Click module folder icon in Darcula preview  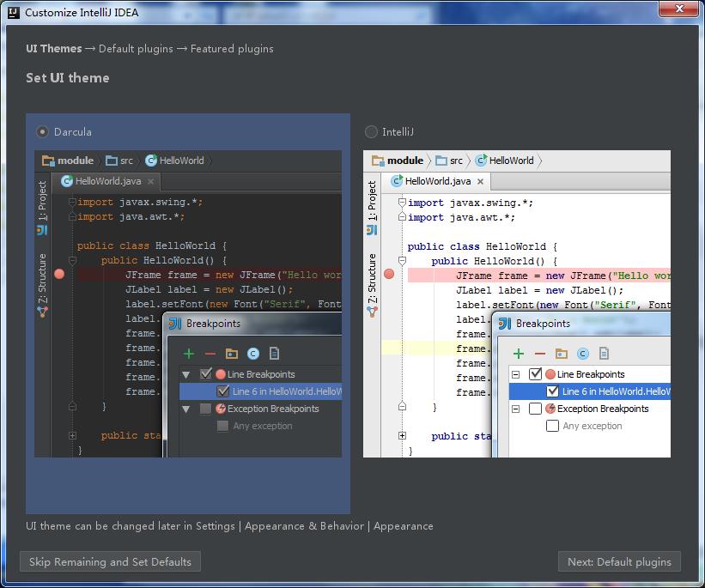click(48, 161)
